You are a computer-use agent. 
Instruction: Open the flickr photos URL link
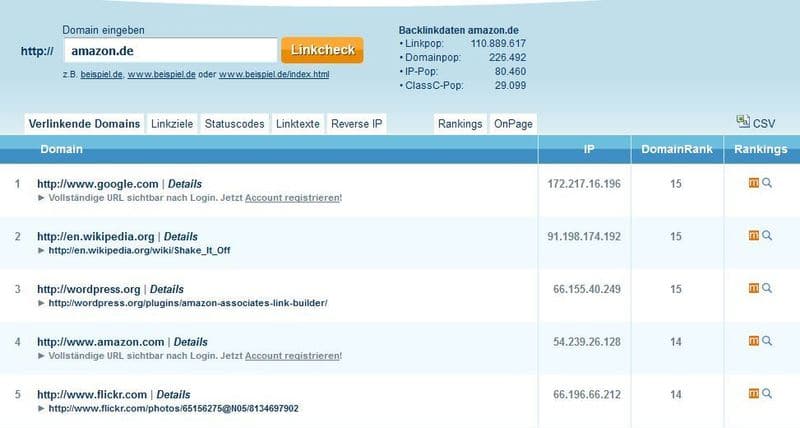(x=173, y=409)
